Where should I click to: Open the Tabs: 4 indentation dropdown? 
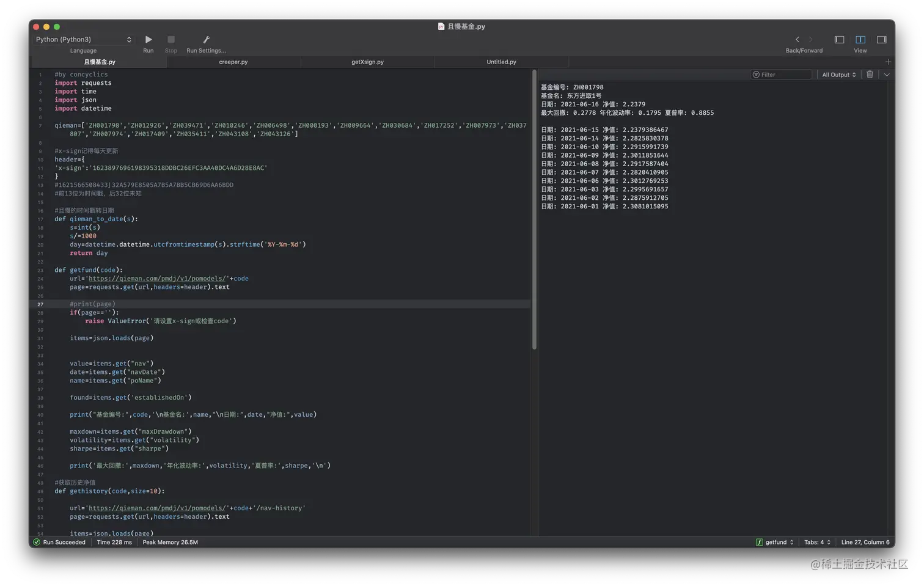(x=818, y=542)
